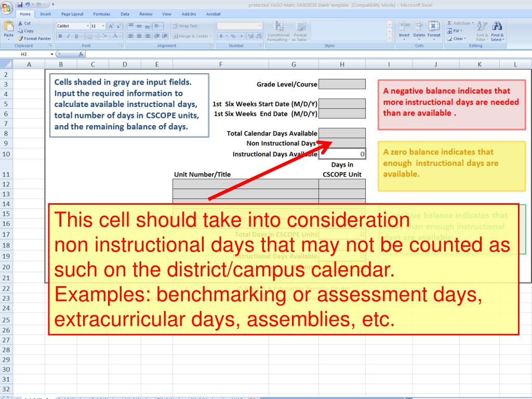Click the fx Insert Function button
The height and width of the screenshot is (399, 532).
click(81, 54)
